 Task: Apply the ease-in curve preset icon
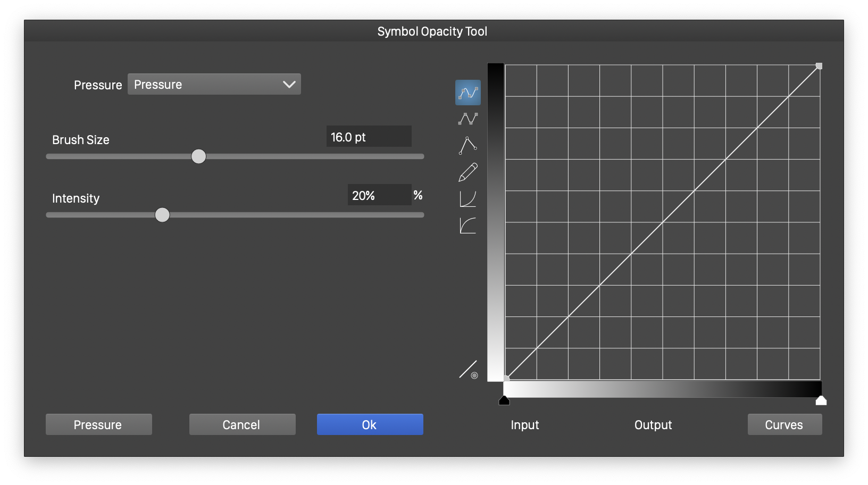click(x=468, y=199)
